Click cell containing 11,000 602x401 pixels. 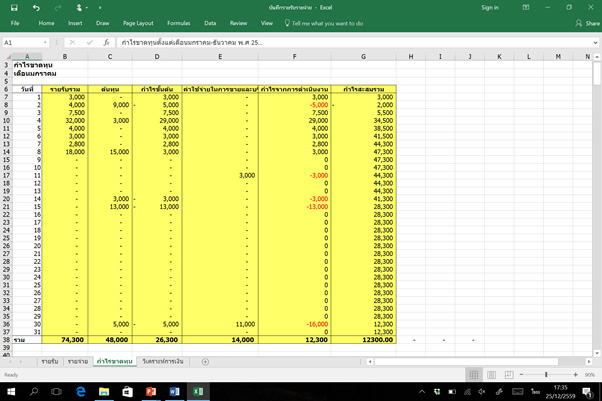pos(220,324)
